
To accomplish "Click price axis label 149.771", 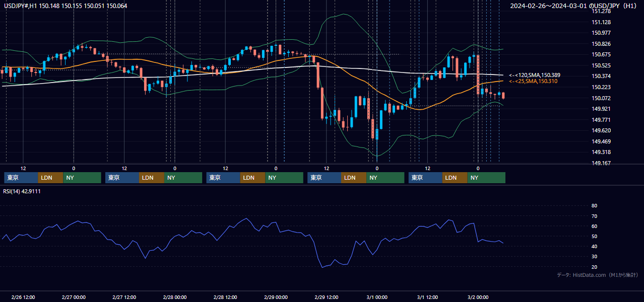I will (x=601, y=120).
